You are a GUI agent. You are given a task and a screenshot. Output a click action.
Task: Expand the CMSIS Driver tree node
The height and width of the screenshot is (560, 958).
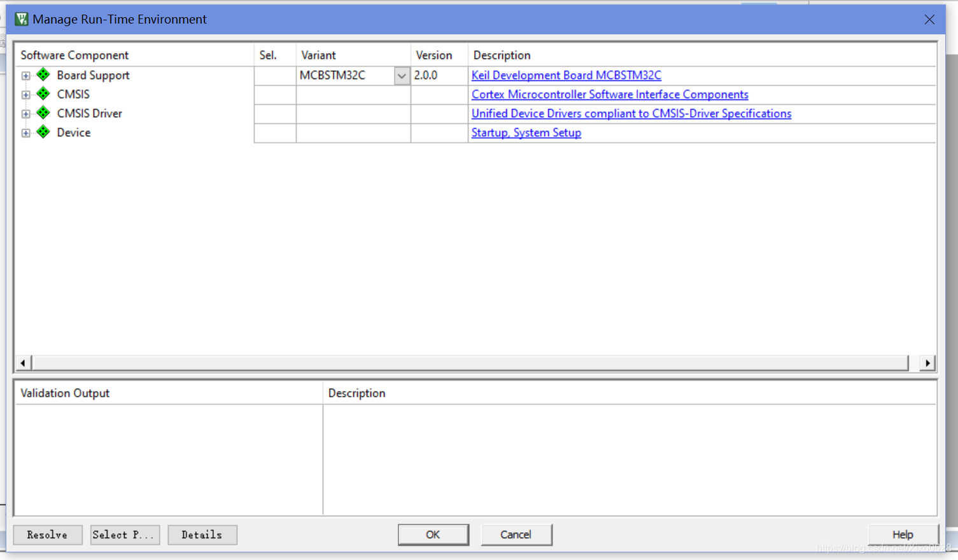click(x=25, y=114)
